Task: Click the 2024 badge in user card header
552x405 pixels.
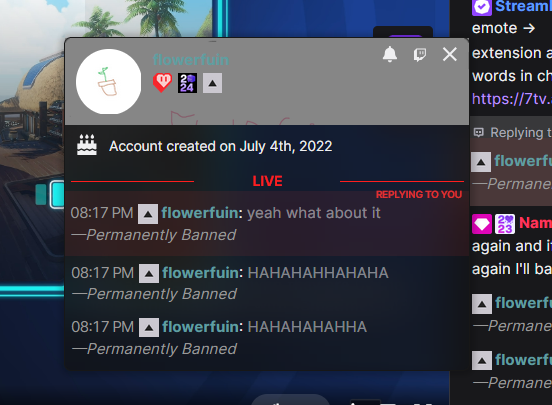Action: click(187, 83)
